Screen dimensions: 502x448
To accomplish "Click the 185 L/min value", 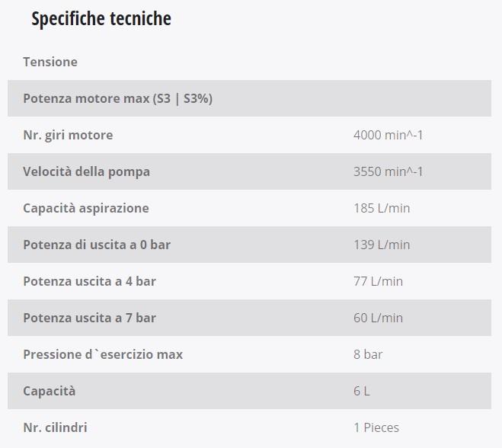I will [x=382, y=209].
